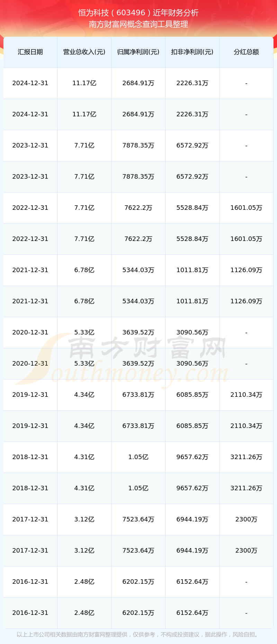The height and width of the screenshot is (644, 277).
Task: Select the 营业总收入(元) column header
Action: [84, 52]
